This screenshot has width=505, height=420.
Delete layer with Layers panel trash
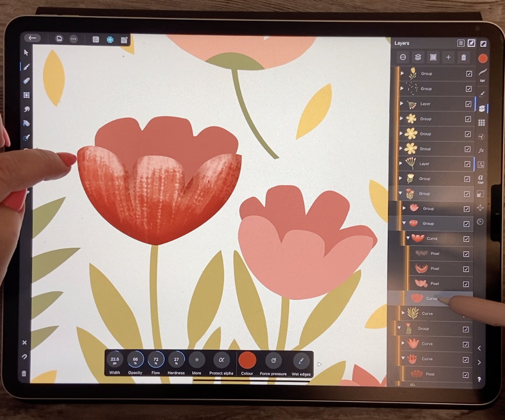[x=463, y=58]
